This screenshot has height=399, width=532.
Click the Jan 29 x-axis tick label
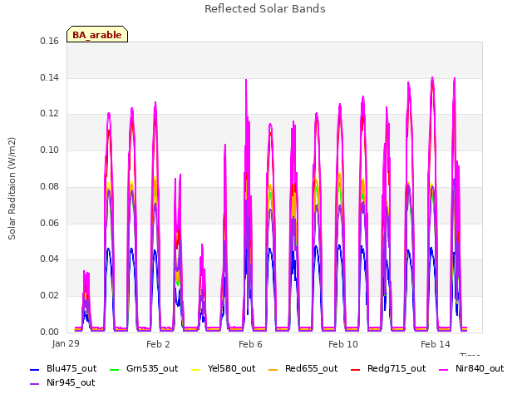coord(66,343)
